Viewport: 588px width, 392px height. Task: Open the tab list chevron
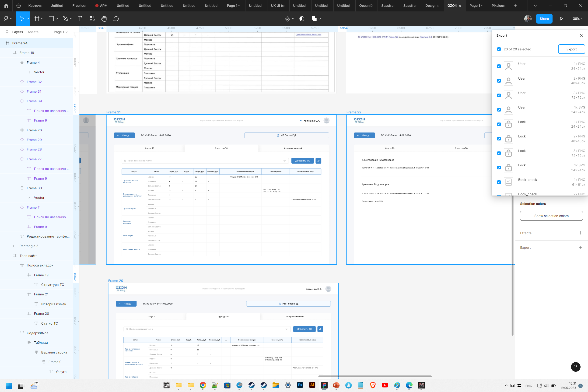(535, 6)
